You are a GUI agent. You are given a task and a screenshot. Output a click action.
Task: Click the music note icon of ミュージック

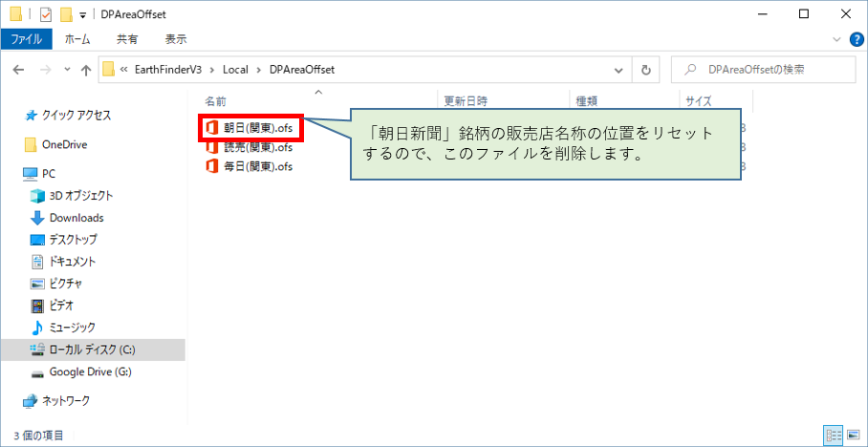[x=37, y=328]
